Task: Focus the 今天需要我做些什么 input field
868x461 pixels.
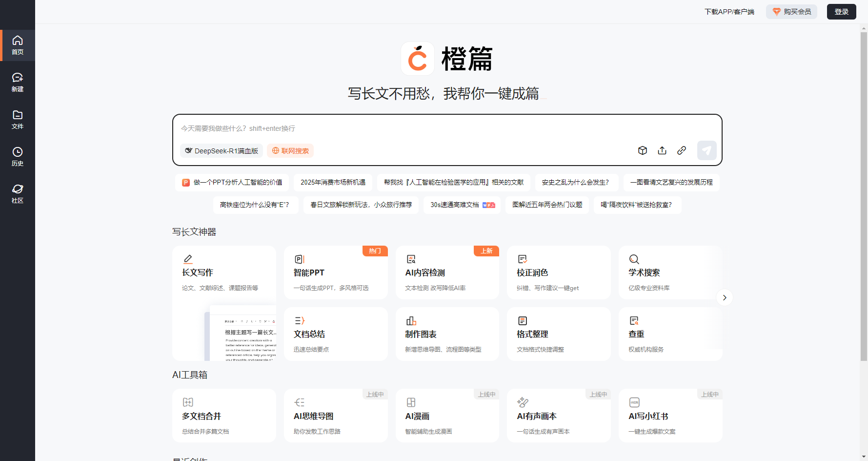Action: coord(439,128)
